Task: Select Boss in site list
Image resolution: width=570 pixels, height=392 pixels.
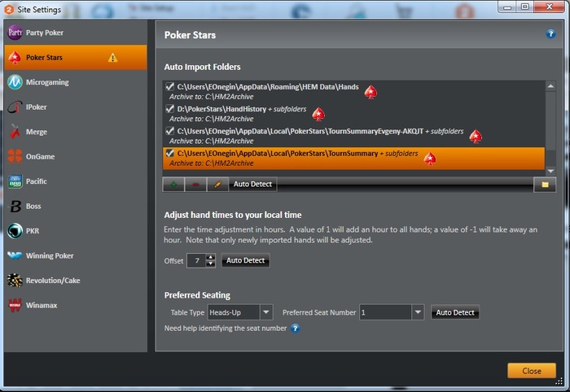Action: click(x=75, y=206)
